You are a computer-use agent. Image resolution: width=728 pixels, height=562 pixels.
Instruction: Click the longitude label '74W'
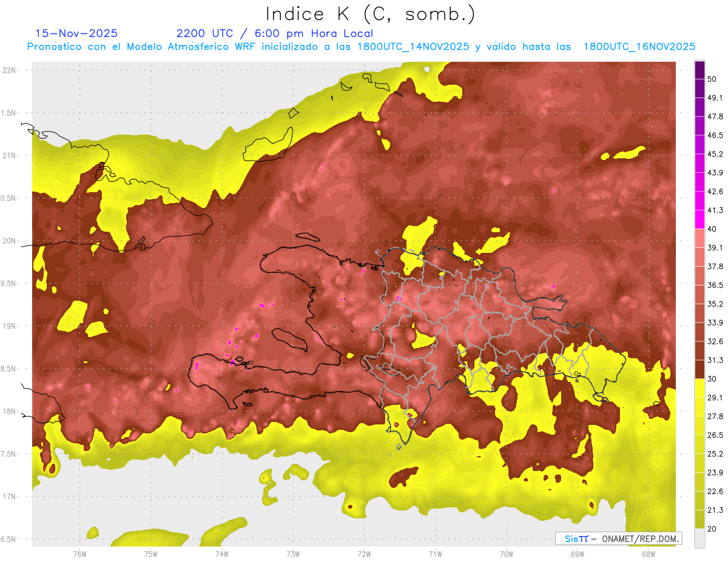click(x=222, y=554)
